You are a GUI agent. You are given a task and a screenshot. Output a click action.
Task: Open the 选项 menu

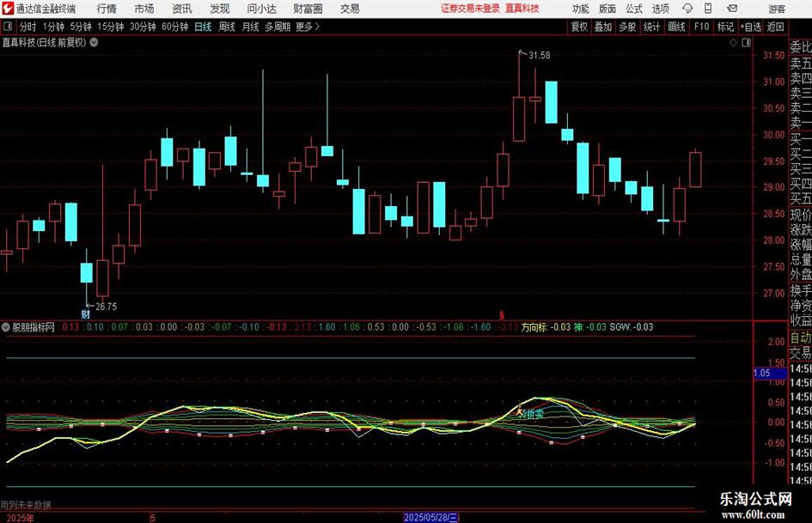pyautogui.click(x=660, y=9)
